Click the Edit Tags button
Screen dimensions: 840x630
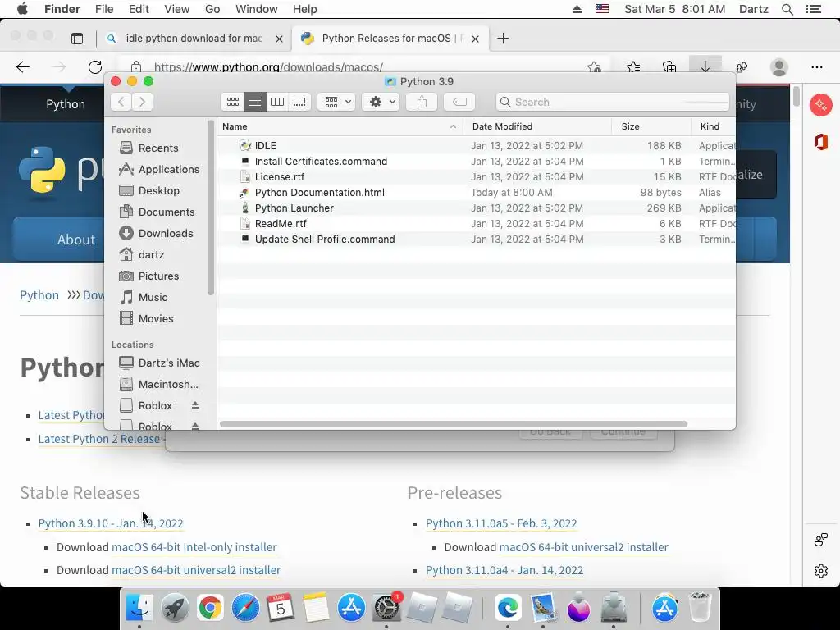pos(459,102)
